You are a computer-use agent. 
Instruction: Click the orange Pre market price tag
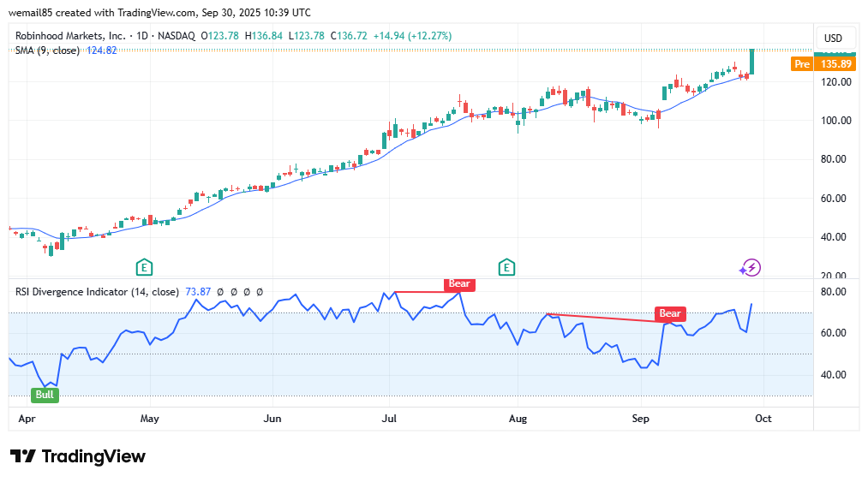(x=802, y=63)
